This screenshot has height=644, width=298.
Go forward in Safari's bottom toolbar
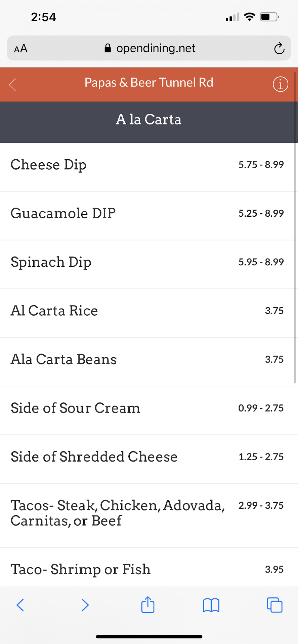pyautogui.click(x=85, y=605)
